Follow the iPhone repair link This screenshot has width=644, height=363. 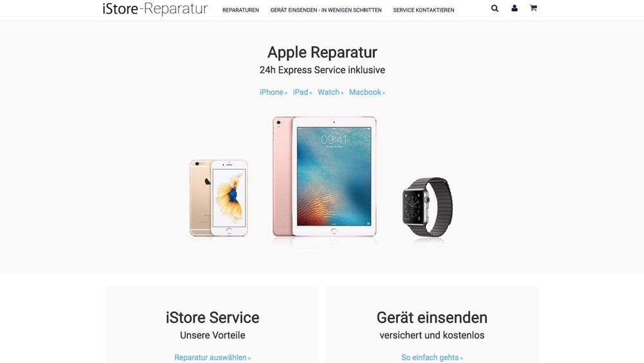[x=273, y=92]
